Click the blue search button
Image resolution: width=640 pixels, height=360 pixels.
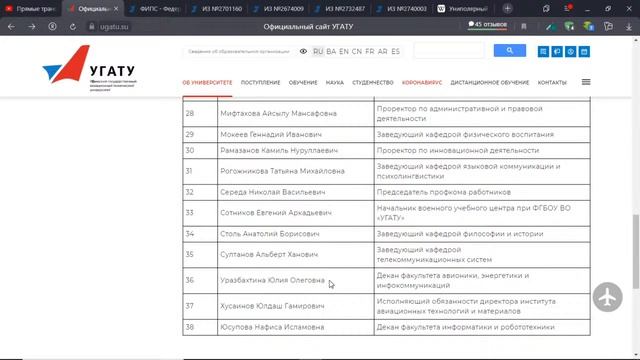coord(510,51)
